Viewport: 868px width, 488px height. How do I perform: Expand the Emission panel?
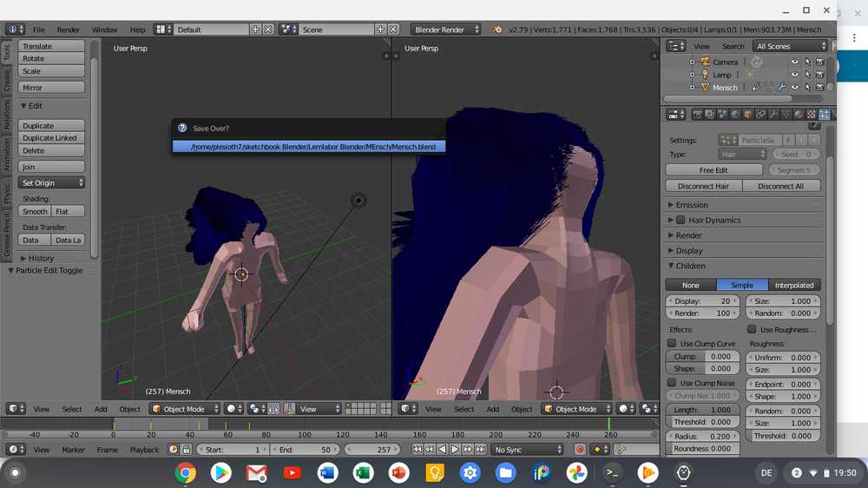pyautogui.click(x=692, y=205)
